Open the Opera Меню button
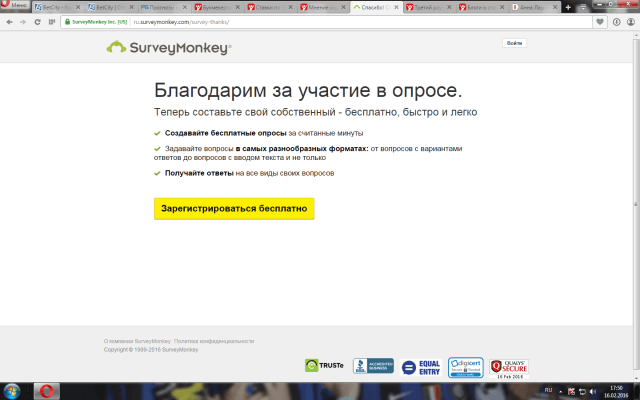This screenshot has height=400, width=640. 16,6
